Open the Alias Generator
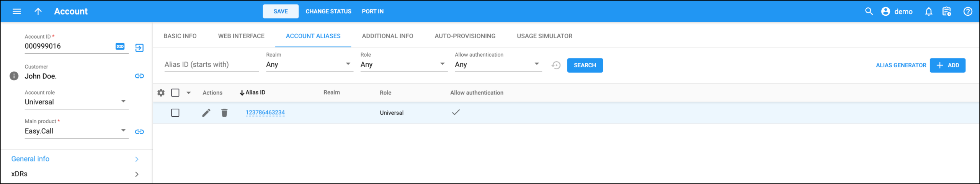 [901, 65]
